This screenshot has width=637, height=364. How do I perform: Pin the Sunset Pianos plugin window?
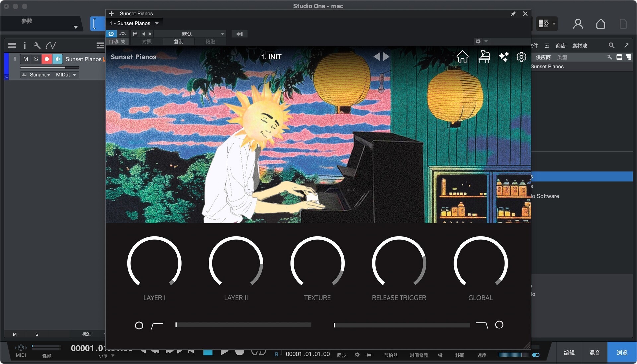pyautogui.click(x=513, y=14)
